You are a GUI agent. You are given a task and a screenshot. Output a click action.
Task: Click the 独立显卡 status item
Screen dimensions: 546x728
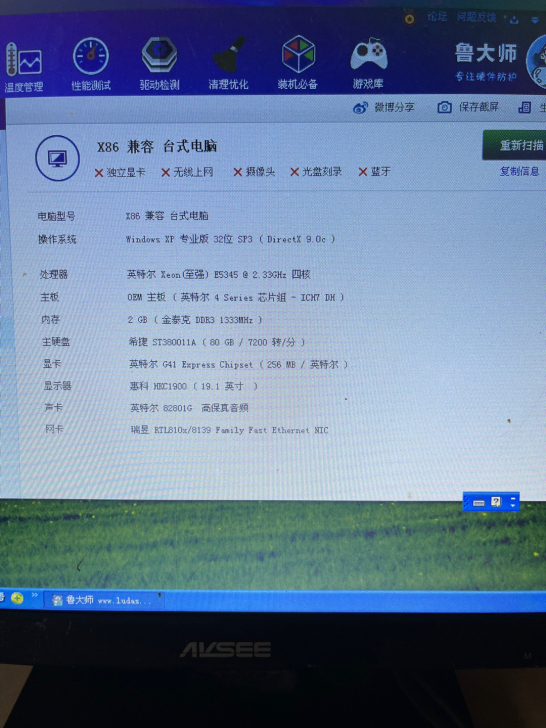(x=120, y=173)
